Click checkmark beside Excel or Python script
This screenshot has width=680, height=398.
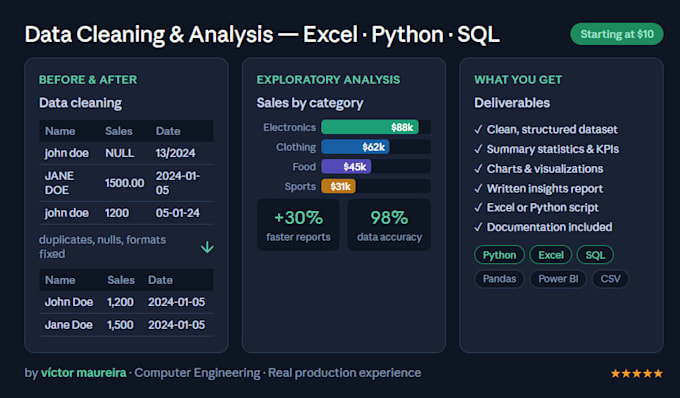pyautogui.click(x=478, y=208)
